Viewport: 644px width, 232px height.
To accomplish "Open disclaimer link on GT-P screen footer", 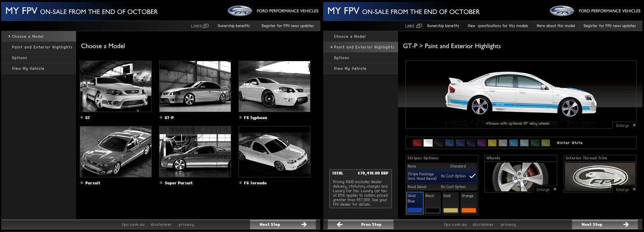I will point(483,225).
